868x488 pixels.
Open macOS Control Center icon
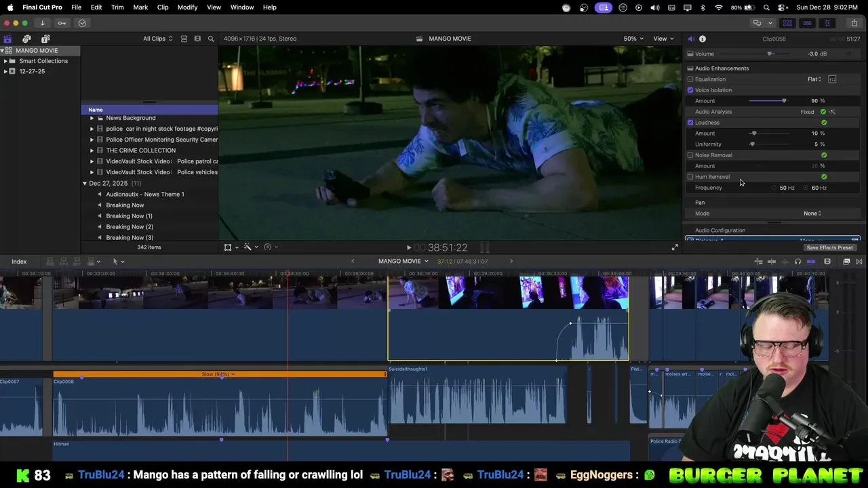(x=782, y=7)
